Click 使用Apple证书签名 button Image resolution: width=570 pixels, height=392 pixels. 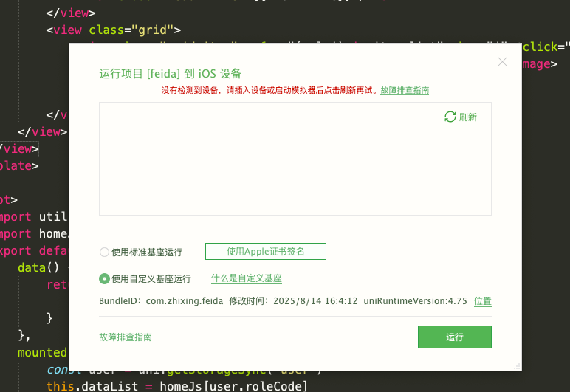[266, 252]
